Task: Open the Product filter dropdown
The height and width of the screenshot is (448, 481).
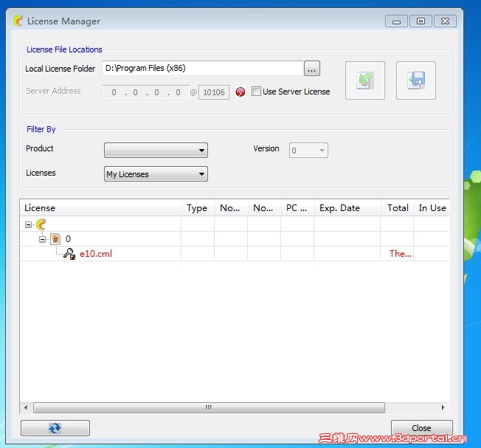Action: click(156, 150)
